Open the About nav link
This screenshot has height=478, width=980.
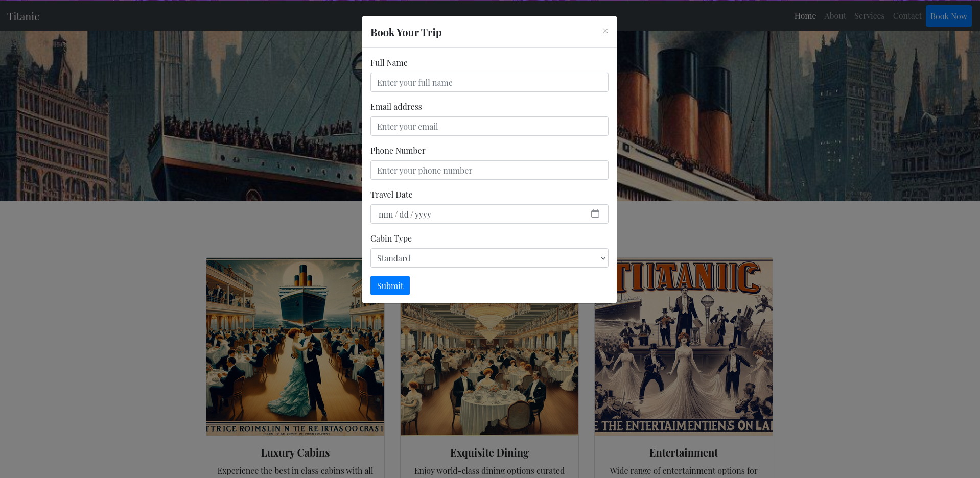(x=835, y=16)
